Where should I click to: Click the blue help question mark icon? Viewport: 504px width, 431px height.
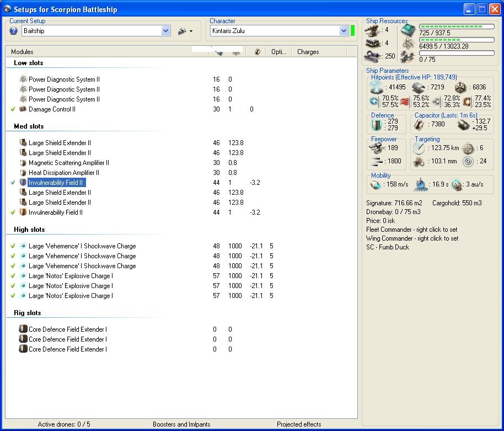coord(13,31)
